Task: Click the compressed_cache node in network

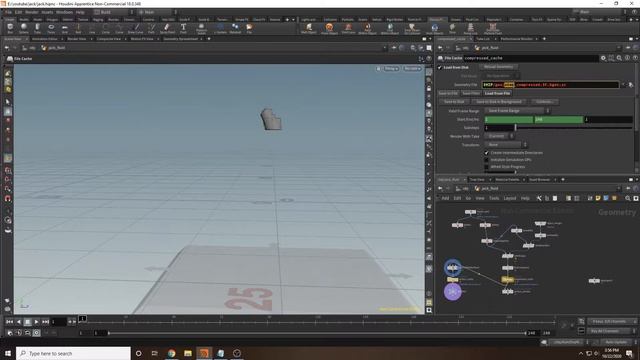Action: click(x=507, y=280)
